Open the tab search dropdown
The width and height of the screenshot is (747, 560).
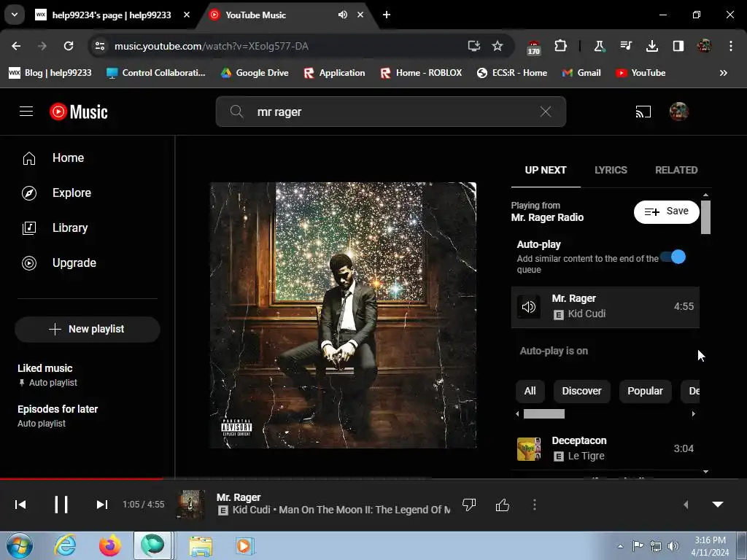15,15
